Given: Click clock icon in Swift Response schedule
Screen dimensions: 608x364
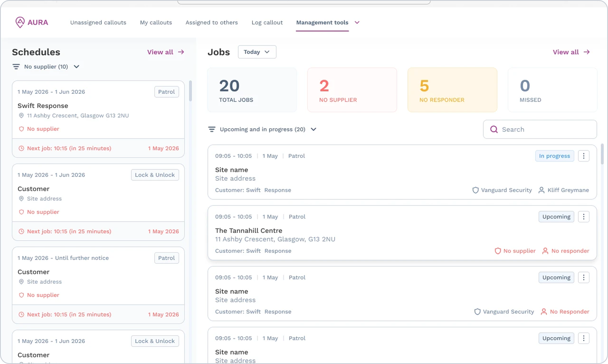Looking at the screenshot, I should pos(21,148).
